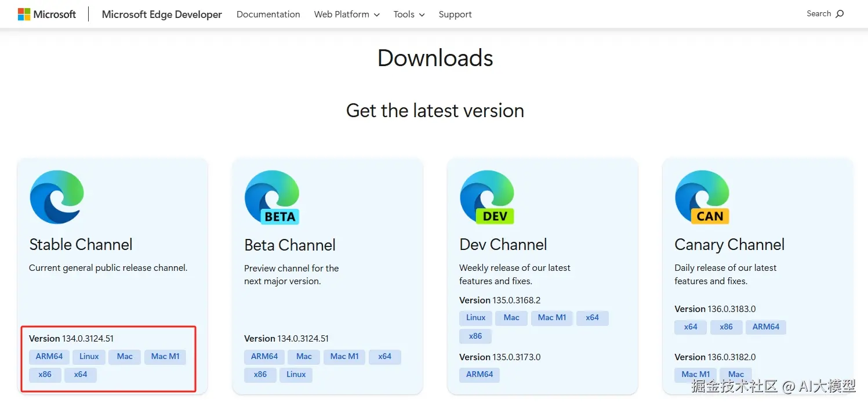The height and width of the screenshot is (406, 868).
Task: Click Version 135.0.3168.2 text
Action: pyautogui.click(x=500, y=300)
